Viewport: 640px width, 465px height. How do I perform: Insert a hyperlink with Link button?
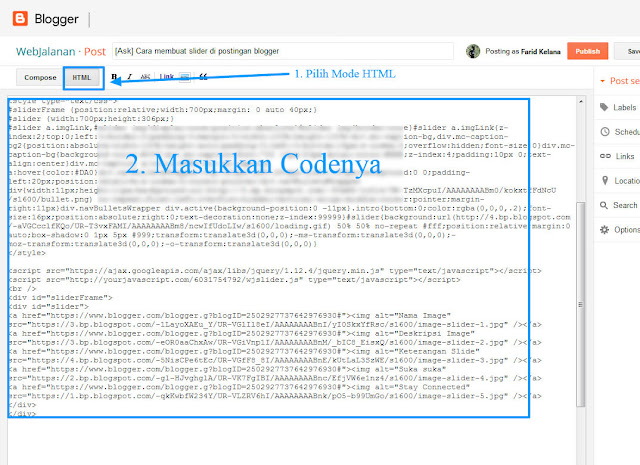click(x=167, y=76)
